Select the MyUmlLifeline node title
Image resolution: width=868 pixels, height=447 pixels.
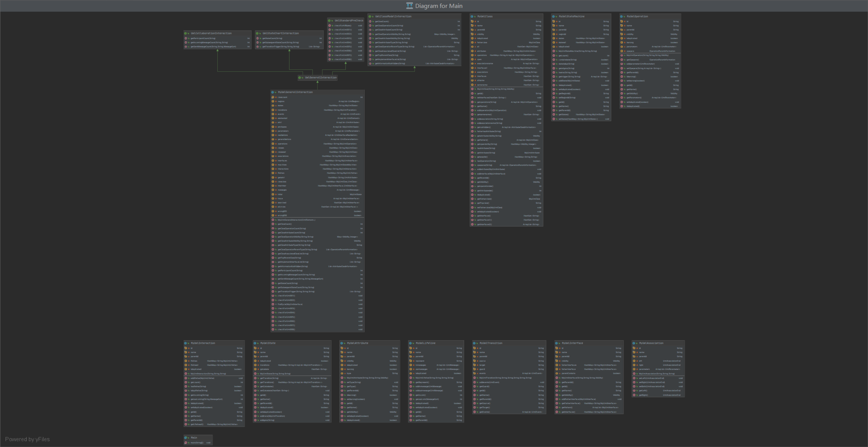click(x=426, y=343)
